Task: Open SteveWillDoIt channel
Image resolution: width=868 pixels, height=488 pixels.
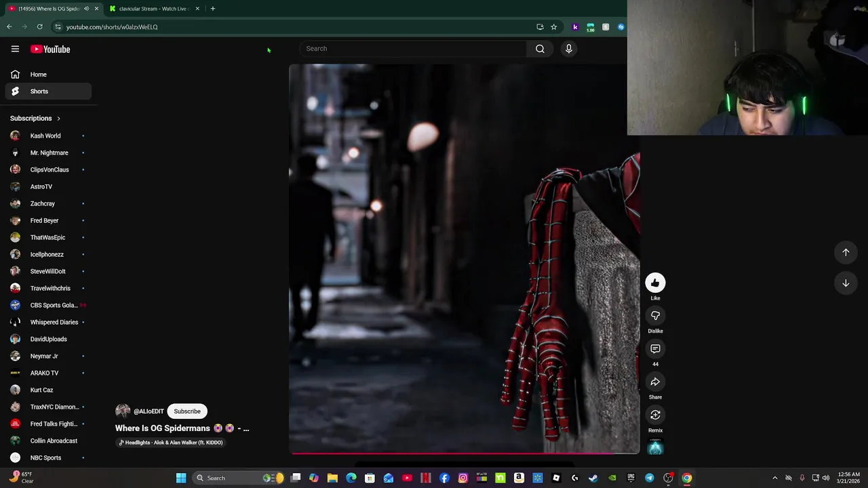Action: point(47,271)
